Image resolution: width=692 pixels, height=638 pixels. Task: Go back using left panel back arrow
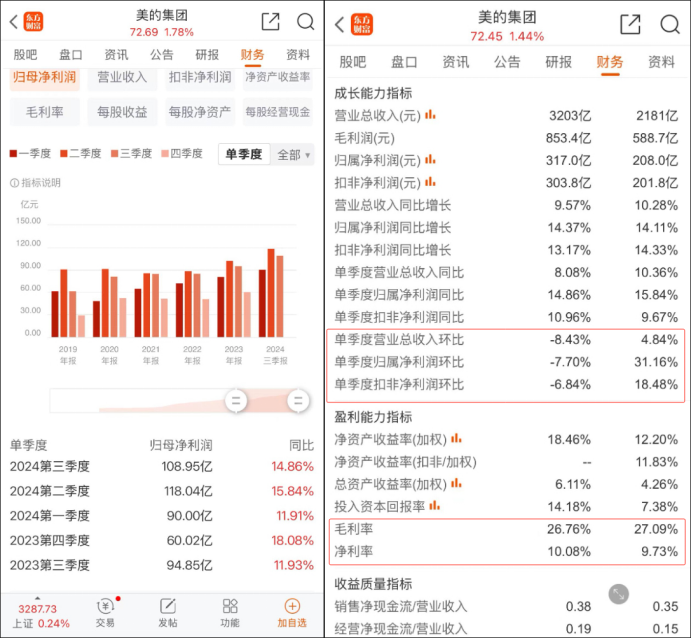[14, 22]
